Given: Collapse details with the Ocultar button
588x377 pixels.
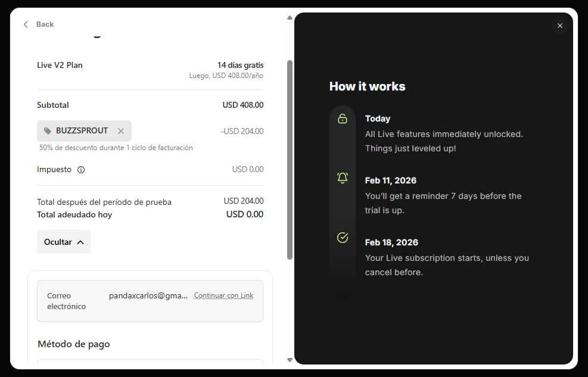Looking at the screenshot, I should coord(64,242).
